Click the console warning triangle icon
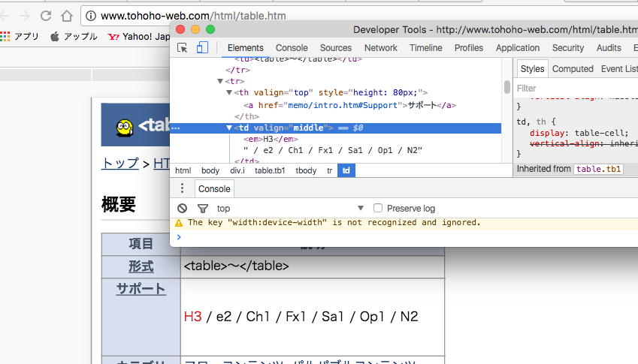This screenshot has width=638, height=364. 179,223
